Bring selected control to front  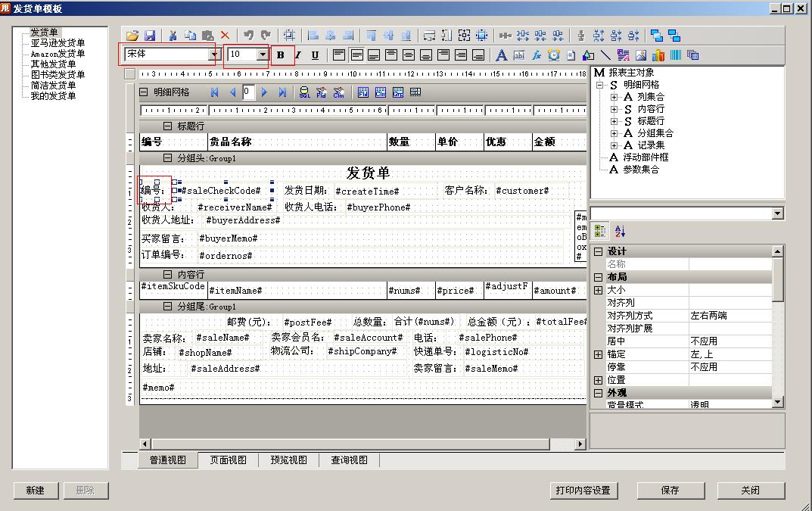[x=657, y=36]
